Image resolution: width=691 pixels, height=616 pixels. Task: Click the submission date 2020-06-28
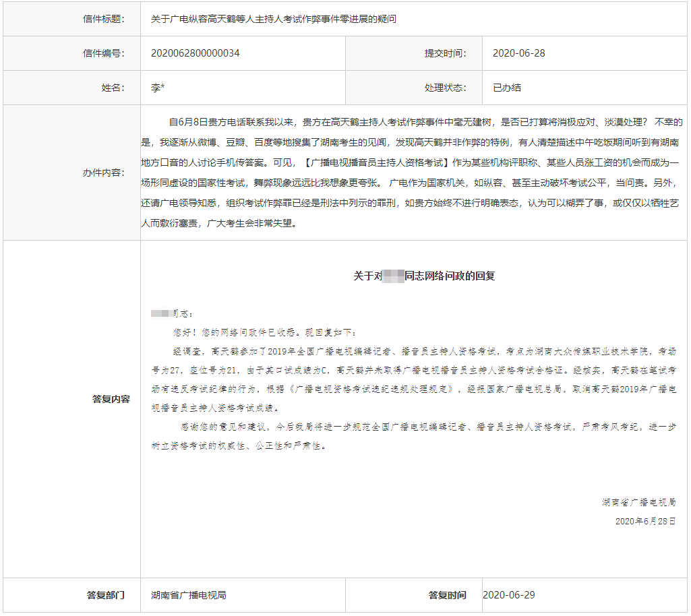(518, 53)
